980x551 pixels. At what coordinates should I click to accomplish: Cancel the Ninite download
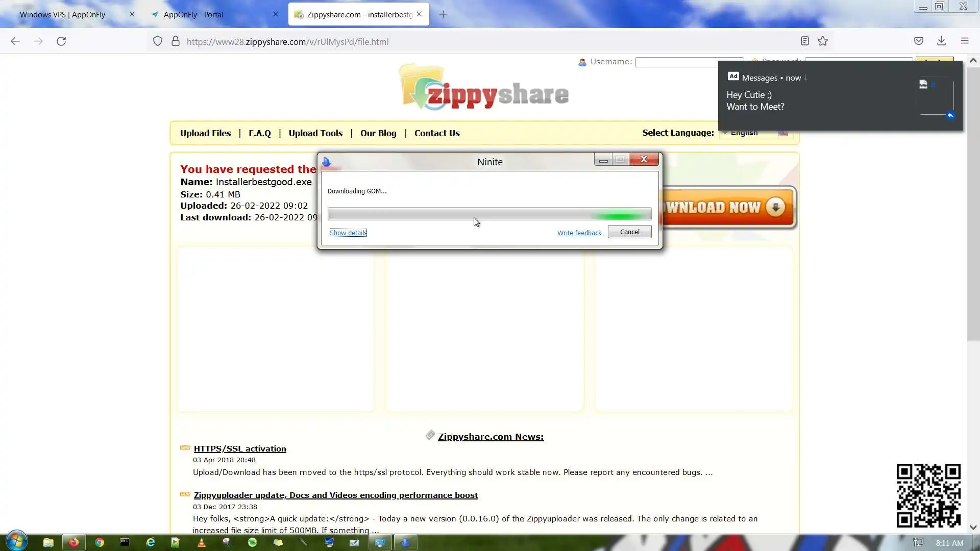coord(629,232)
